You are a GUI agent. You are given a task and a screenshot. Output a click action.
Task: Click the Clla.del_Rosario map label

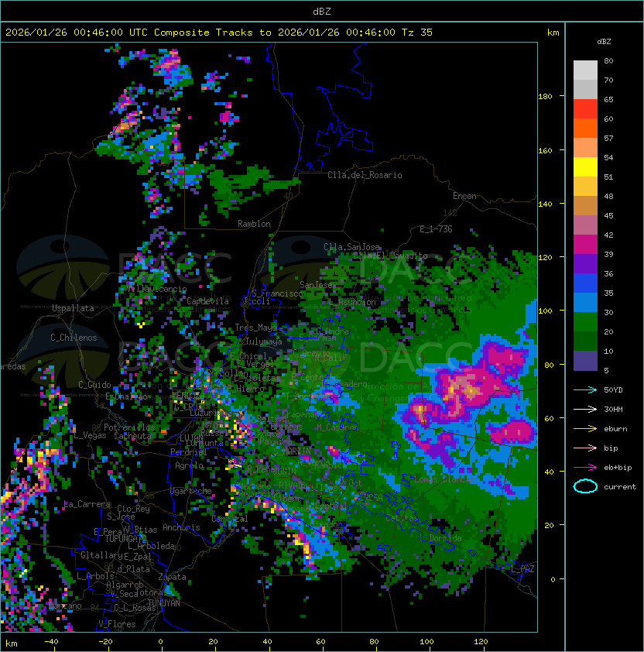[x=365, y=175]
